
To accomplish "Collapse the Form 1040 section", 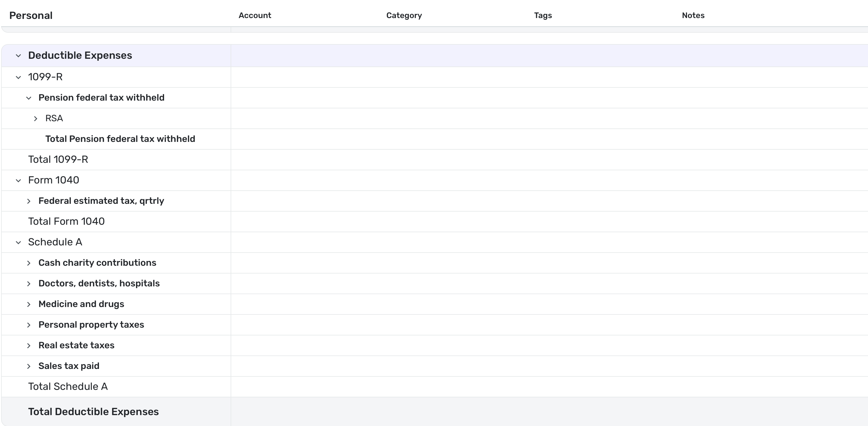I will 18,180.
